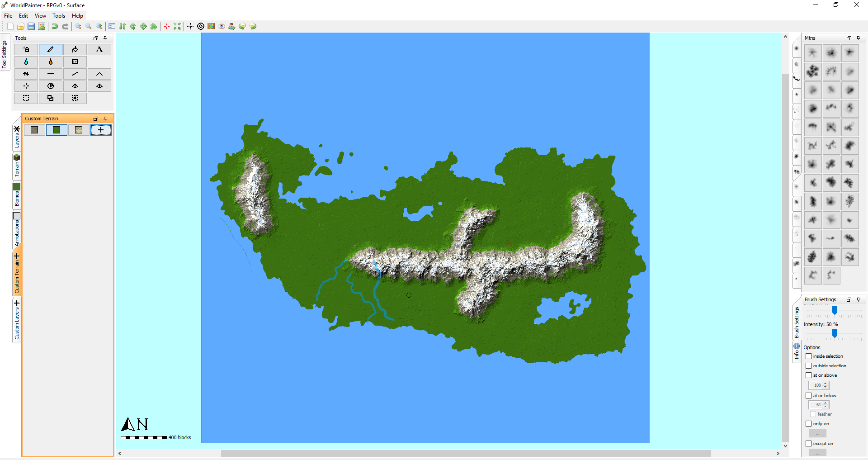Image resolution: width=868 pixels, height=460 pixels.
Task: Select the green custom terrain swatch
Action: [x=57, y=130]
